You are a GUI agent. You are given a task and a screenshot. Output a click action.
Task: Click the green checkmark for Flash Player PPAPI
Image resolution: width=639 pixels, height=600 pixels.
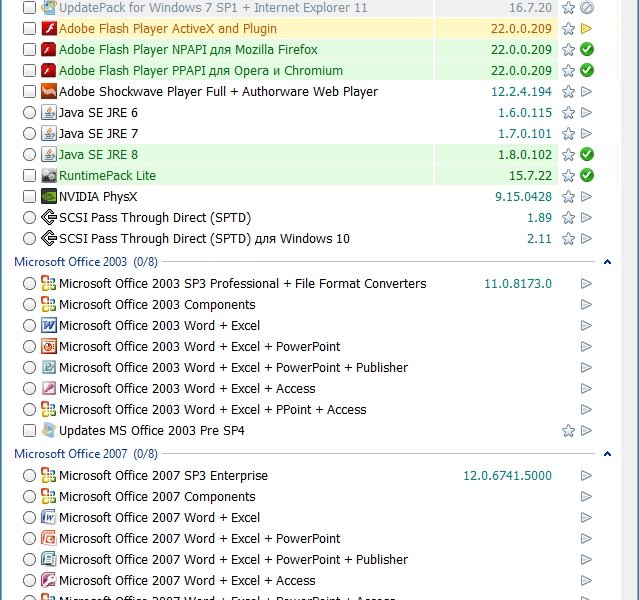pos(586,71)
